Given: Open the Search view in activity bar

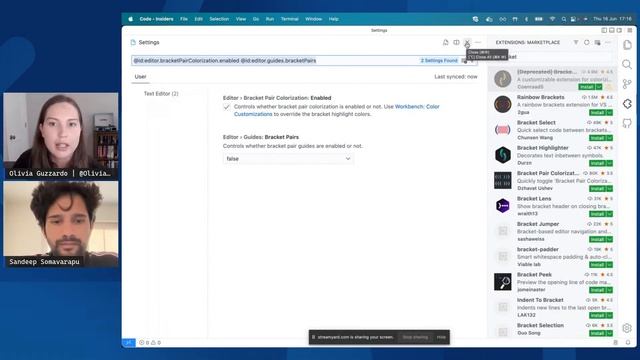Looking at the screenshot, I should 627,64.
